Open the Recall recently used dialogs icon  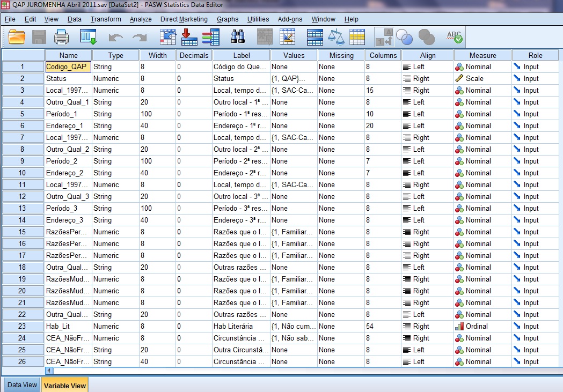tap(88, 37)
